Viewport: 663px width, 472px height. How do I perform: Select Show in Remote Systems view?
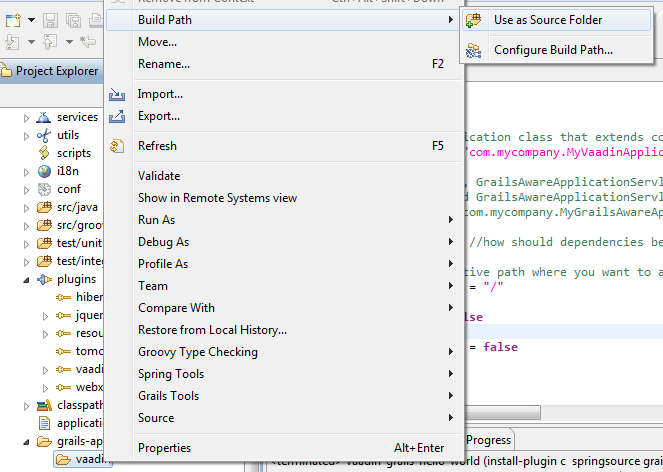click(x=284, y=198)
